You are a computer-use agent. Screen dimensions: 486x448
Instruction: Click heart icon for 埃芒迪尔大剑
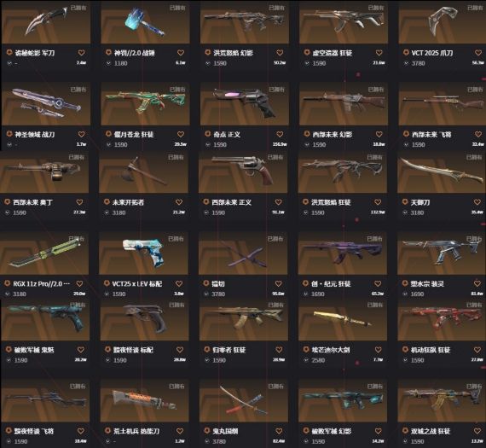coord(378,350)
